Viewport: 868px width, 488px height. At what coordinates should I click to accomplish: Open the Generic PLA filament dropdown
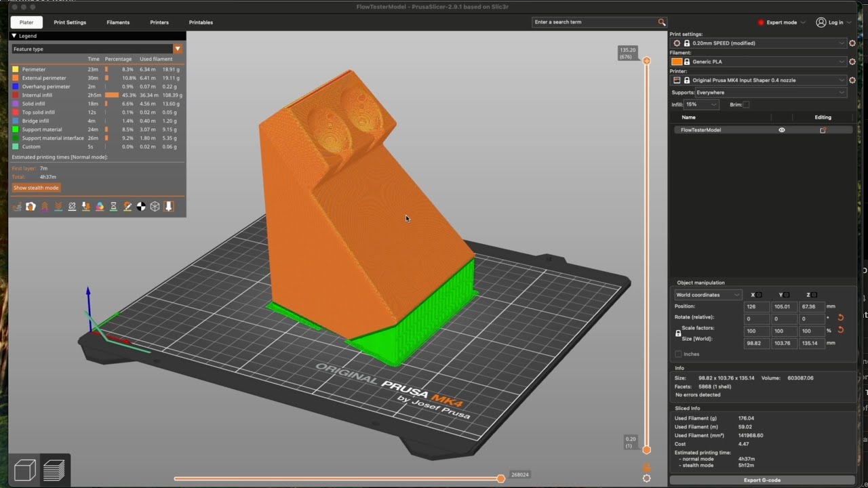pos(759,62)
